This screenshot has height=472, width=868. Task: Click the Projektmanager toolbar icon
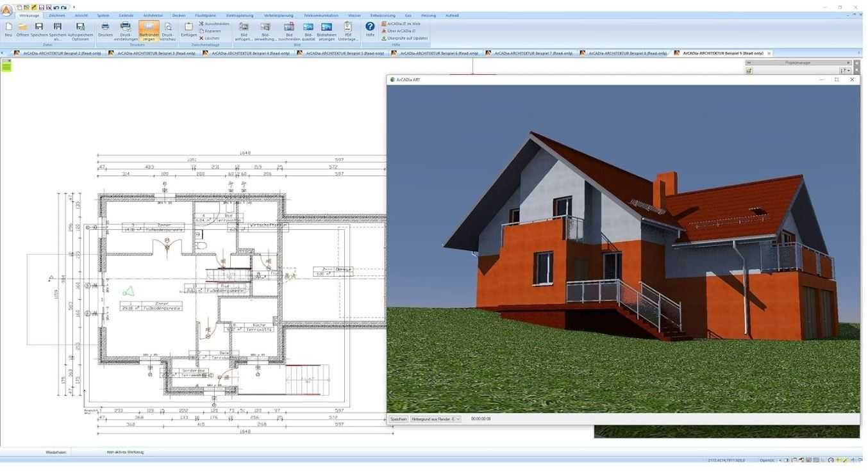[749, 70]
